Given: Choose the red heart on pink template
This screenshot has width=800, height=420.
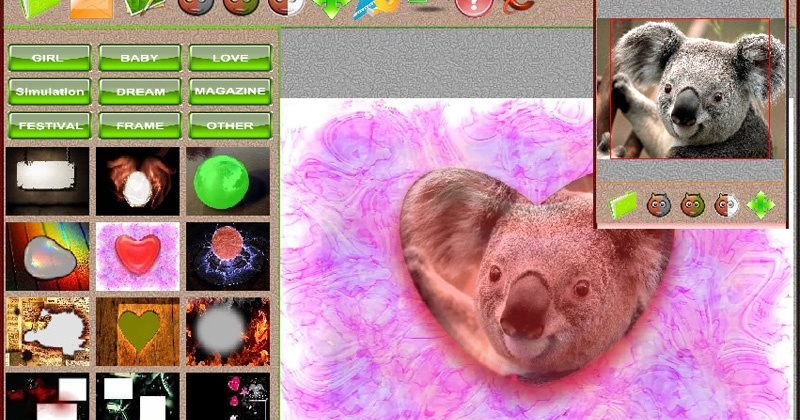Looking at the screenshot, I should click(x=138, y=256).
